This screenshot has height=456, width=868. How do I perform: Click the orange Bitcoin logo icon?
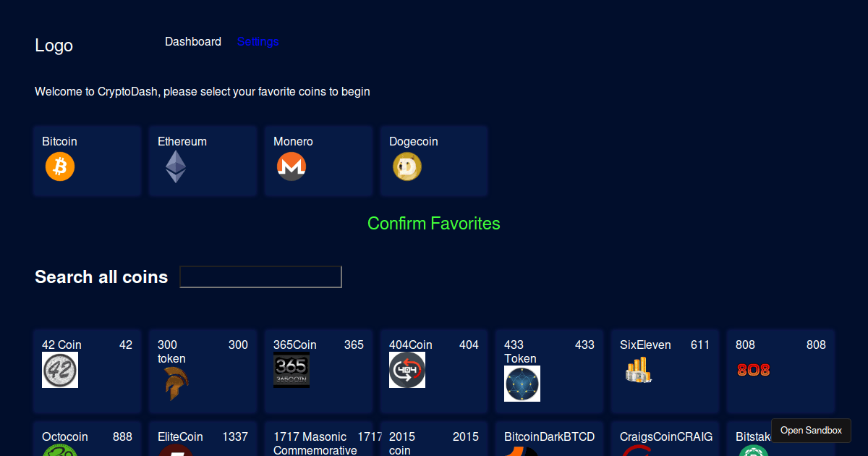click(60, 166)
